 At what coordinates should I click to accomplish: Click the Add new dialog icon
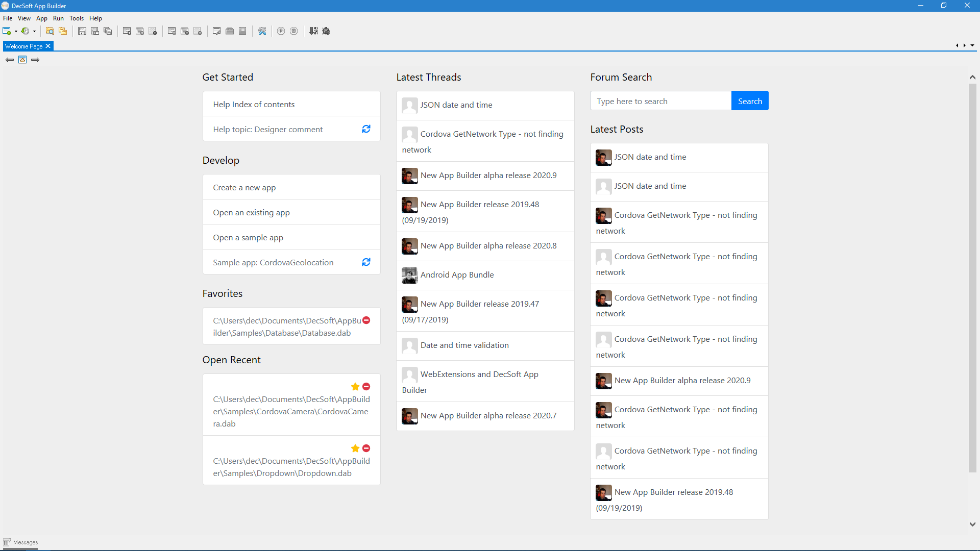140,31
